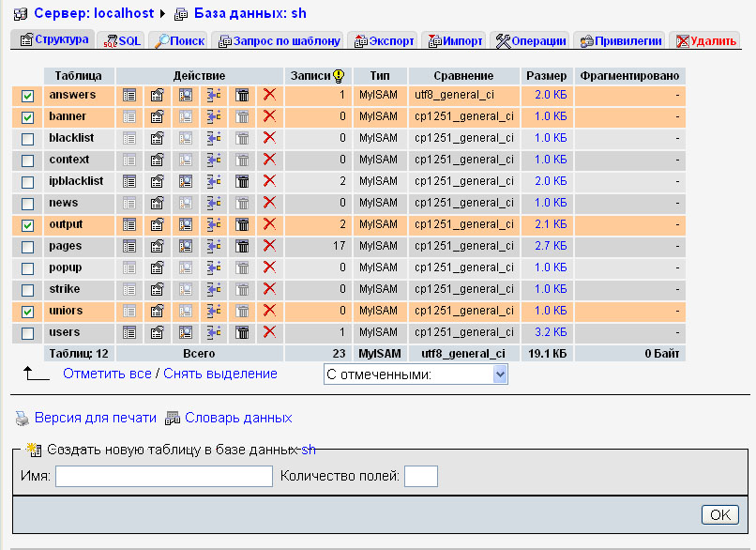This screenshot has width=756, height=550.
Task: Empty the users table
Action: 242,332
